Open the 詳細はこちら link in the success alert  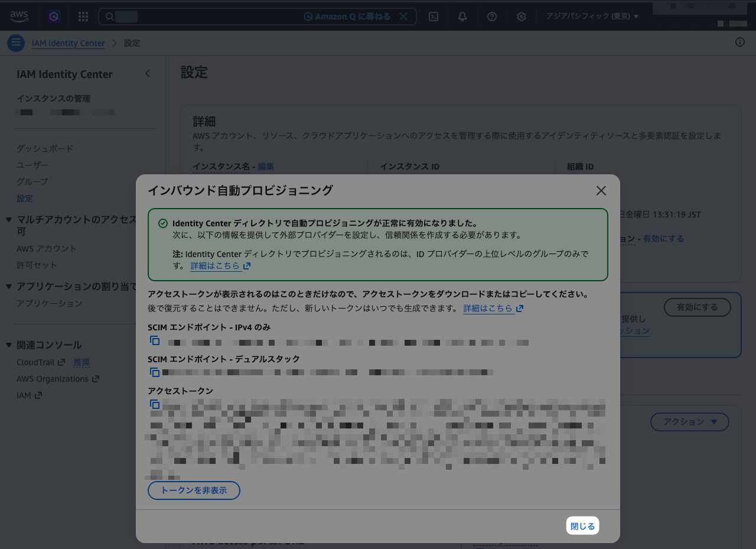221,266
